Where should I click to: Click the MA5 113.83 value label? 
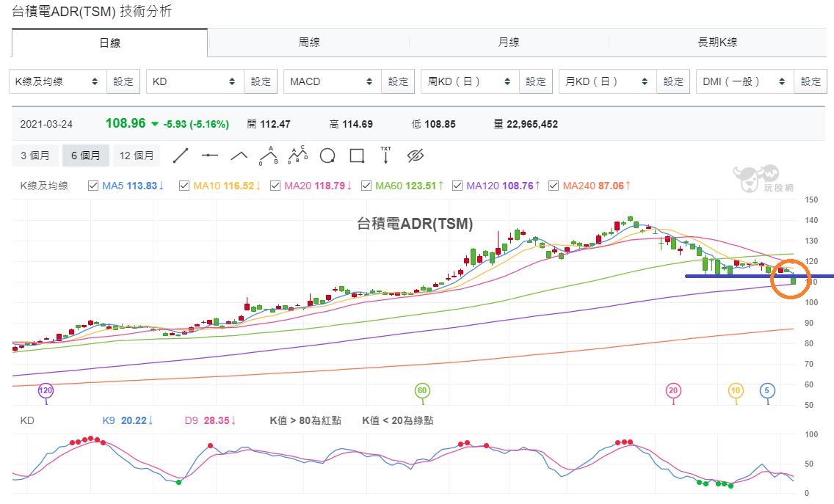tap(133, 186)
